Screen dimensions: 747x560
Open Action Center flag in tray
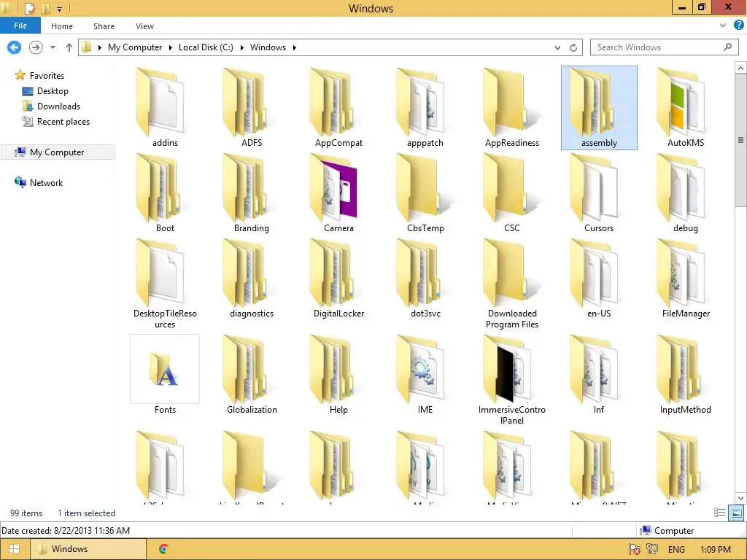click(634, 550)
